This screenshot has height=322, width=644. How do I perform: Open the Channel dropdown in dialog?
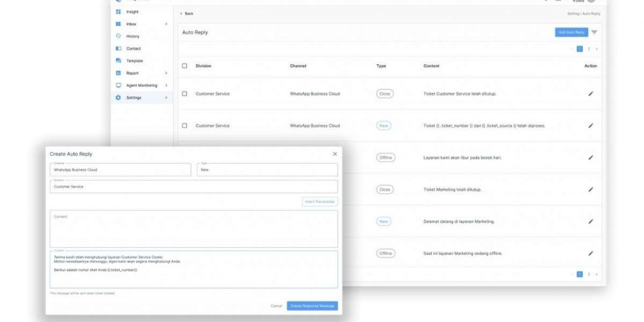[120, 170]
